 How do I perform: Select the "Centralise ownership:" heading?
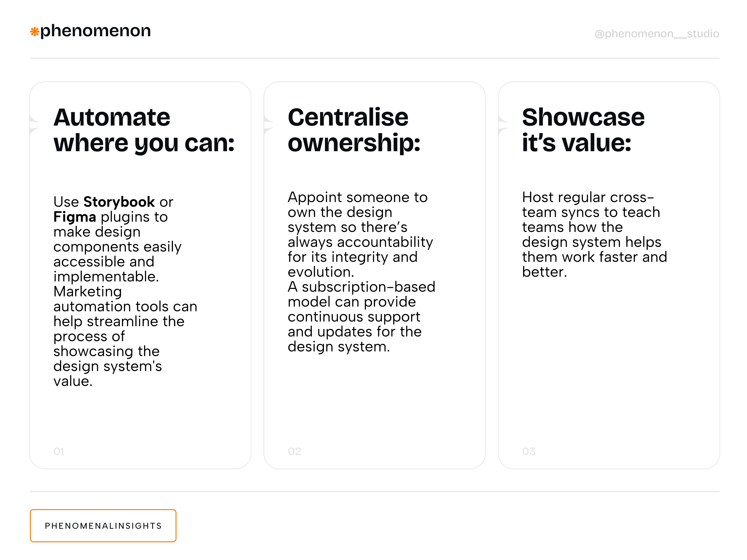pos(354,130)
